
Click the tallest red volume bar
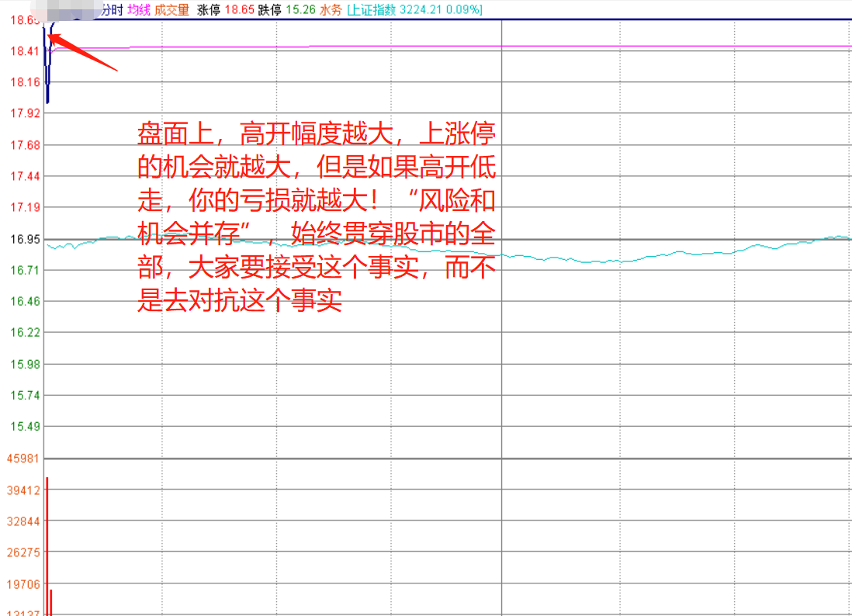47,546
